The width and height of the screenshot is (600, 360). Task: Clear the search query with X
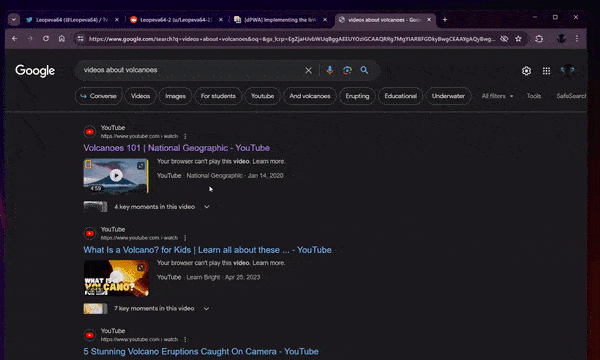pyautogui.click(x=308, y=70)
